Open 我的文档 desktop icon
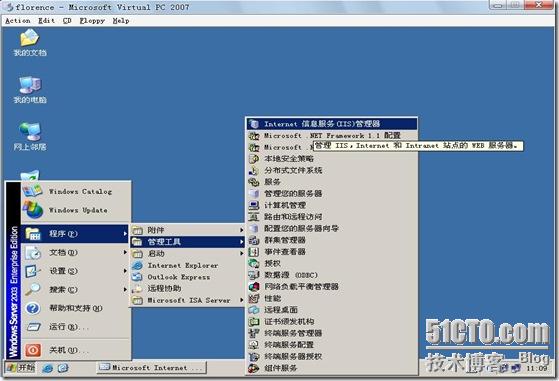The width and height of the screenshot is (559, 381). pyautogui.click(x=30, y=43)
